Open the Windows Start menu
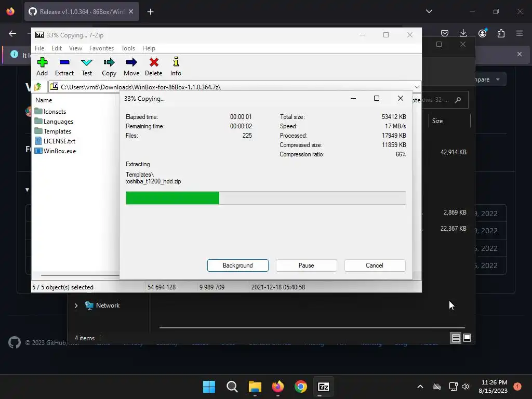 point(209,387)
